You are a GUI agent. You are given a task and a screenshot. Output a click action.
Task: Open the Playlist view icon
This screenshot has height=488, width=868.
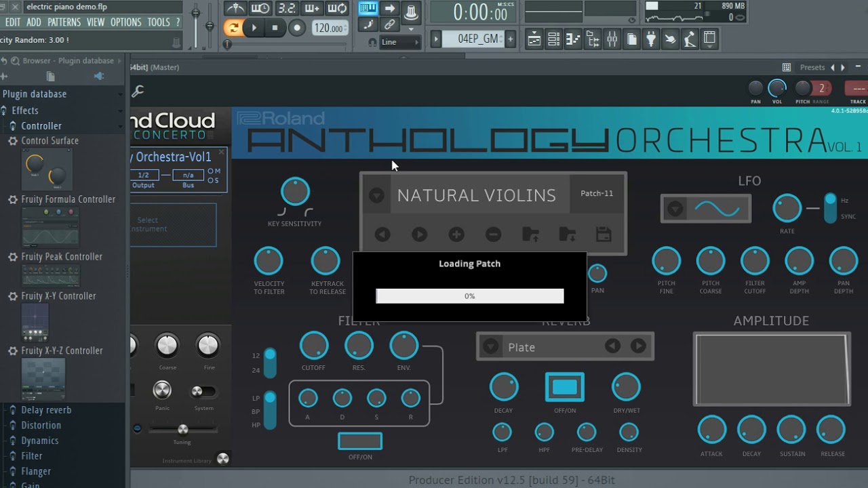tap(534, 39)
